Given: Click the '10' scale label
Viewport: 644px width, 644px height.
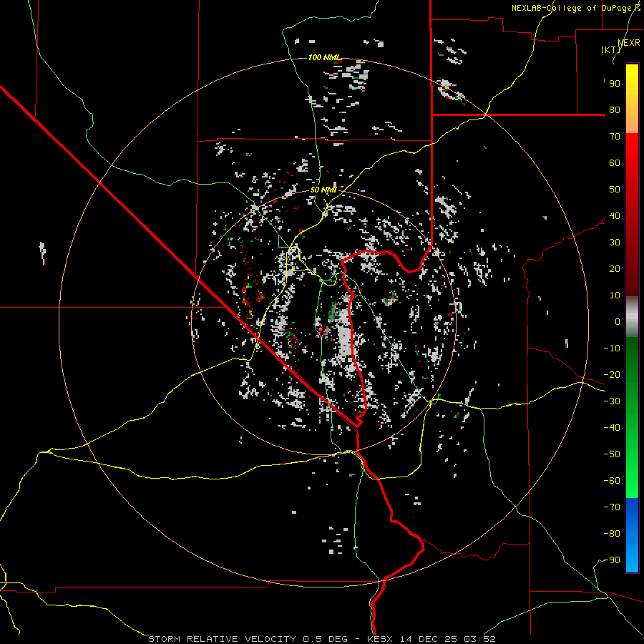Looking at the screenshot, I should [x=615, y=296].
